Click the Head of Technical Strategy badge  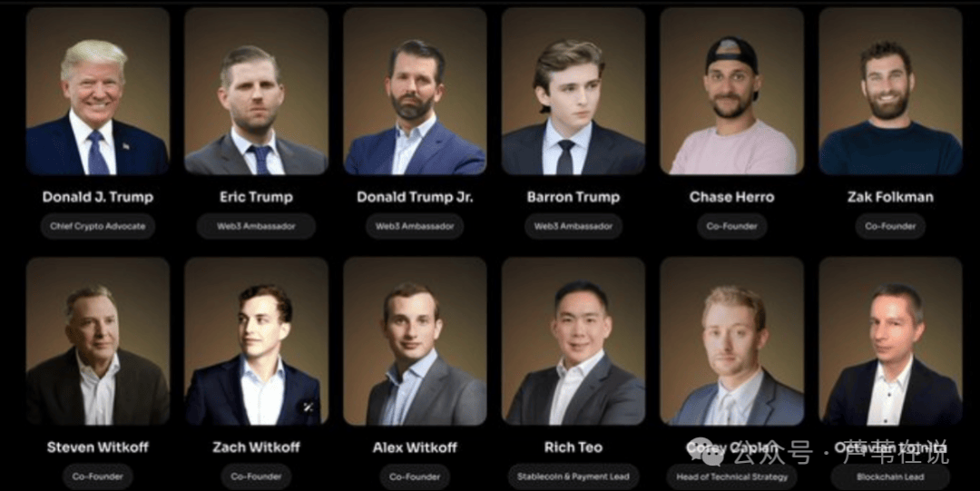click(x=732, y=476)
